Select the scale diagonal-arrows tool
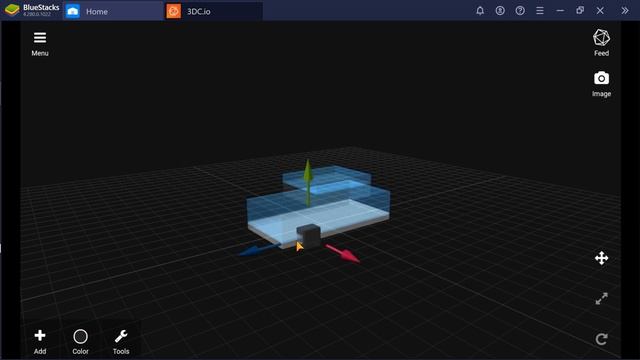 tap(601, 298)
